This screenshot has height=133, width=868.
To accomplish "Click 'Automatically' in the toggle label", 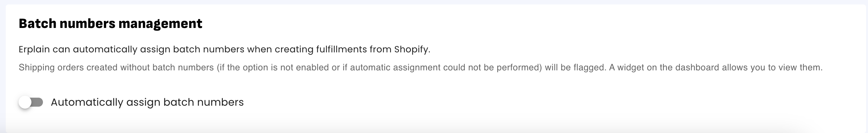I will pyautogui.click(x=87, y=102).
